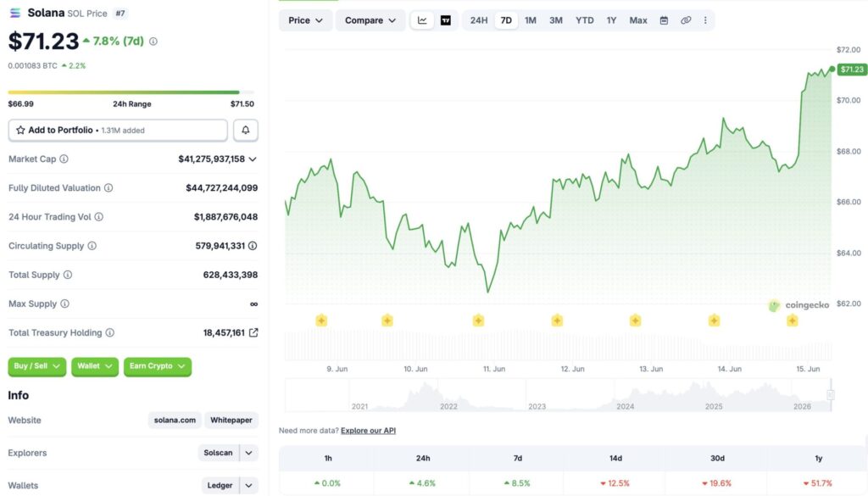Click the 24h Range progress bar

131,92
